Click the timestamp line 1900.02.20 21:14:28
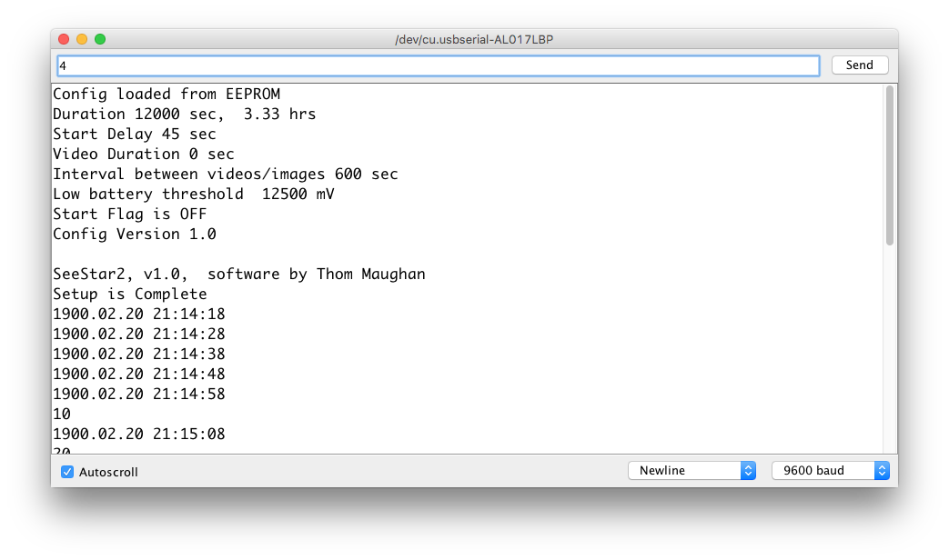The image size is (949, 560). pyautogui.click(x=138, y=334)
